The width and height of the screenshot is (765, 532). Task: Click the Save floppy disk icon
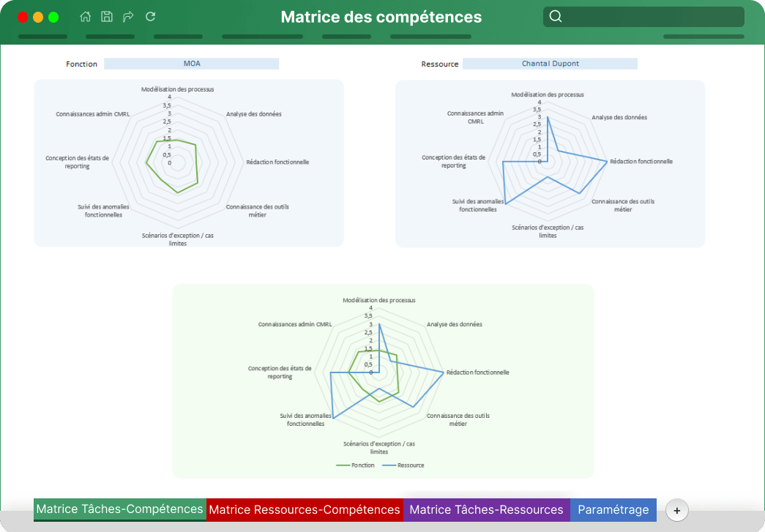coord(107,17)
